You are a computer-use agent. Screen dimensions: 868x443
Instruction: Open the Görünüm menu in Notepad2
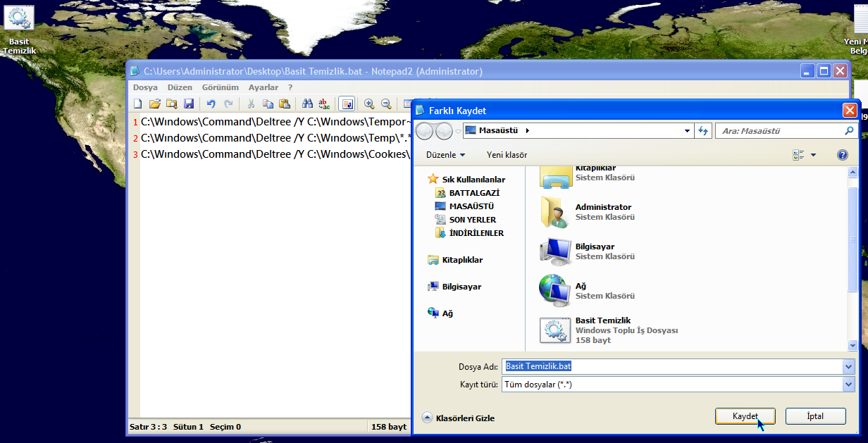221,87
